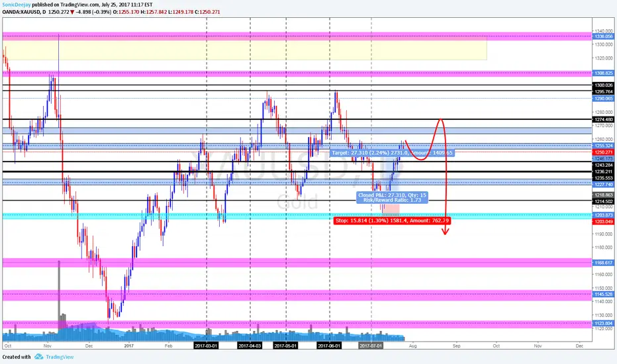Select the 1227.740 price label
The image size is (617, 364).
point(603,184)
